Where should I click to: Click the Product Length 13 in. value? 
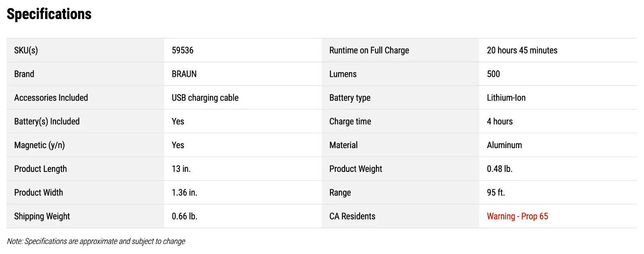[x=181, y=169]
